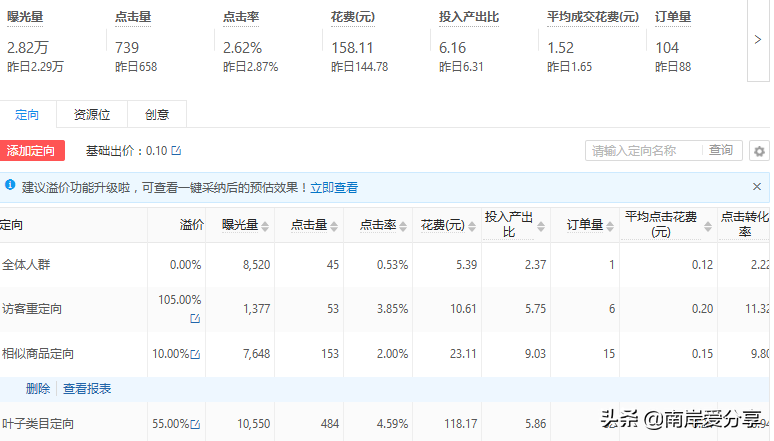Viewport: 774px width, 441px height.
Task: Edit premium for 叶子类目定向 row
Action: [195, 424]
